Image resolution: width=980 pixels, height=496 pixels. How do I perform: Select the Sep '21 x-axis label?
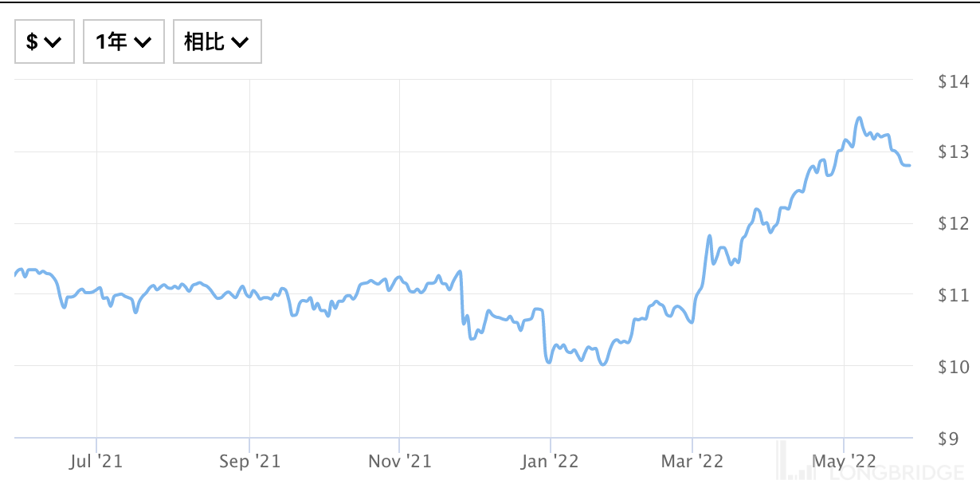[249, 461]
